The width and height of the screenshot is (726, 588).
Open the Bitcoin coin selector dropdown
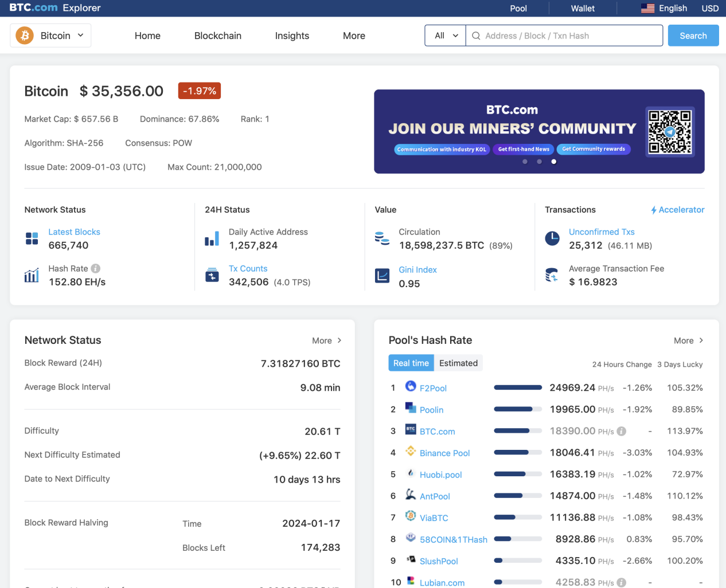point(50,36)
